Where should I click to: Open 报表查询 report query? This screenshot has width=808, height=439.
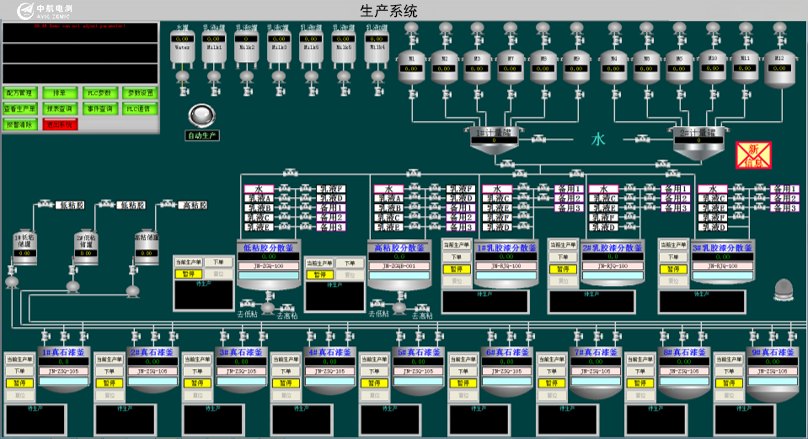click(x=60, y=109)
